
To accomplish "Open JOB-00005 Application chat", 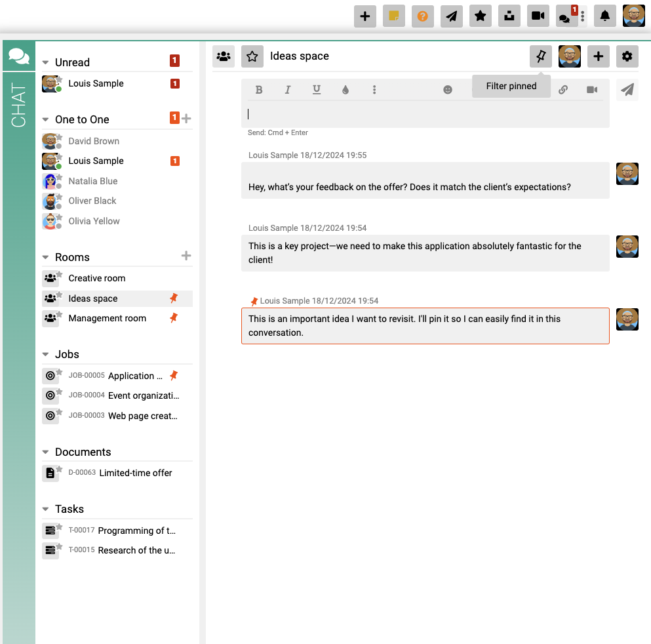I will coord(117,376).
